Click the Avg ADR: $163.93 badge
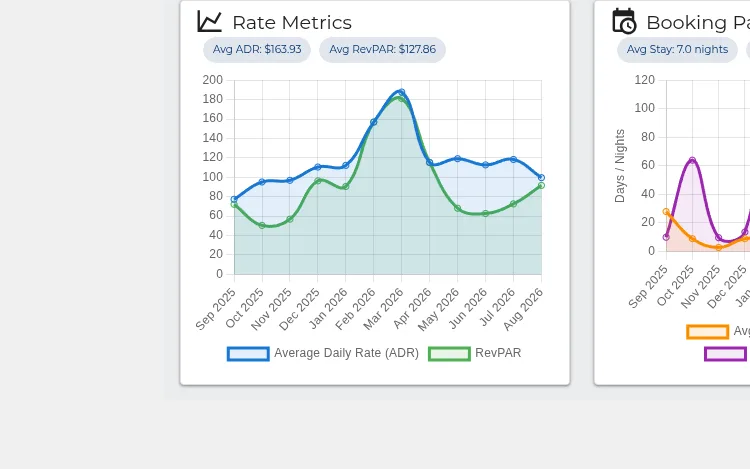Viewport: 750px width, 469px height. (257, 50)
